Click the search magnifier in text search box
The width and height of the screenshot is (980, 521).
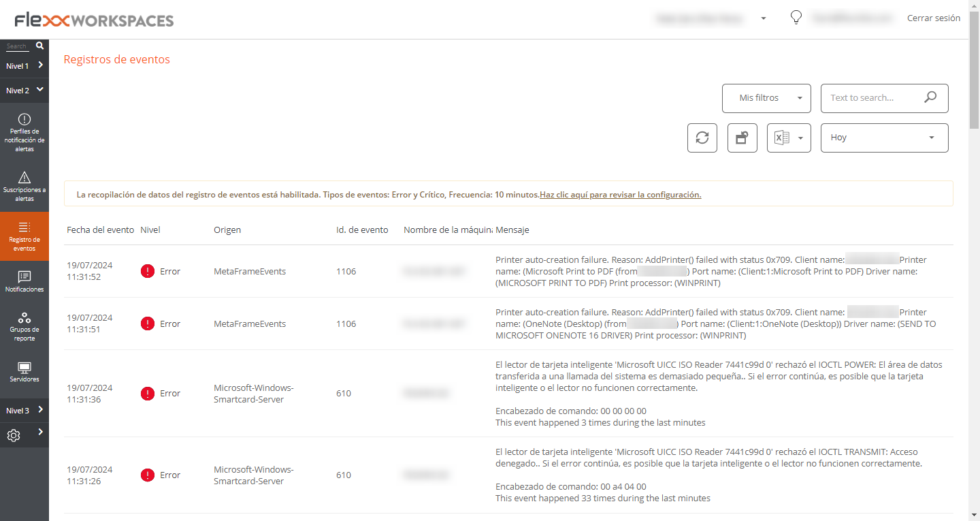(930, 97)
